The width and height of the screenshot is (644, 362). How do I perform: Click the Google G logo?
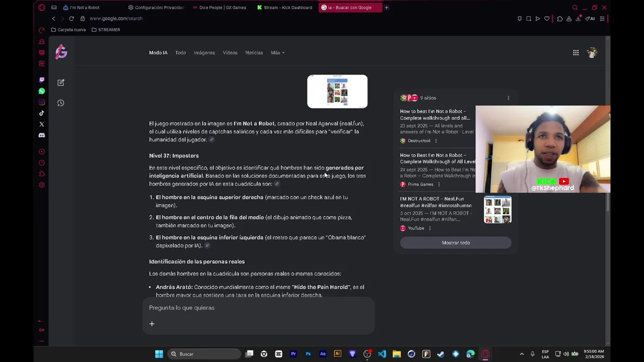(61, 52)
